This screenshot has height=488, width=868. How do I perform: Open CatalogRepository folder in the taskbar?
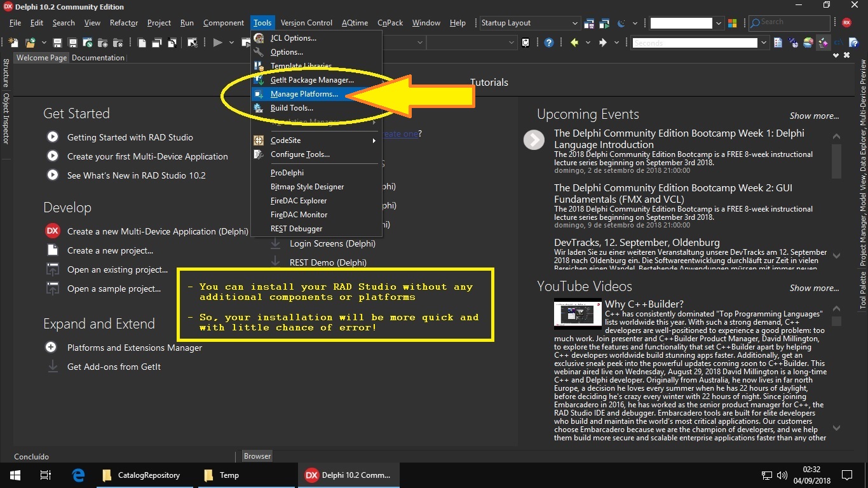point(144,475)
